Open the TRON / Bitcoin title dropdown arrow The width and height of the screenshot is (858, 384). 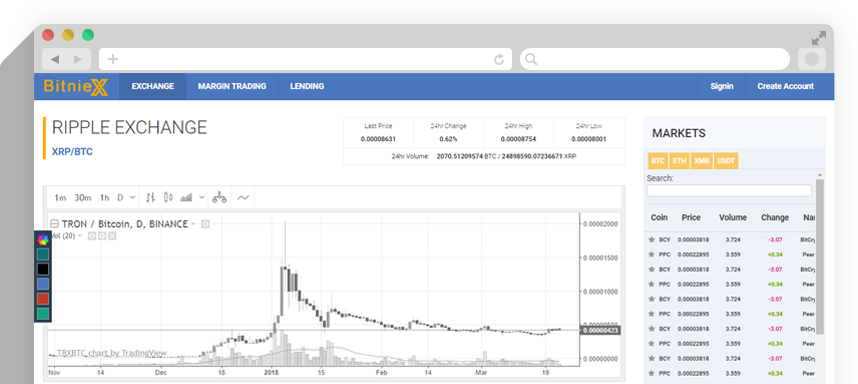click(x=193, y=224)
